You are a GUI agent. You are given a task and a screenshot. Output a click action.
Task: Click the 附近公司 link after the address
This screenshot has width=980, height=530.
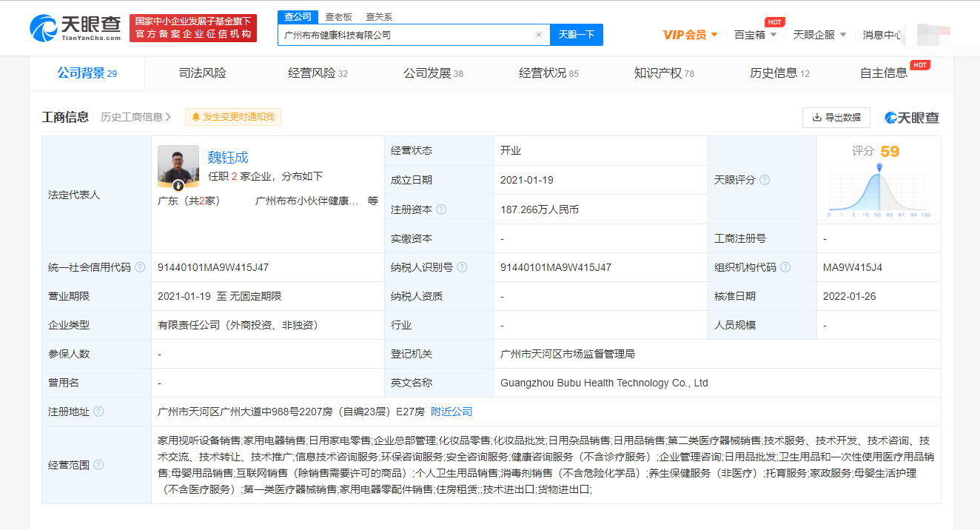(452, 412)
